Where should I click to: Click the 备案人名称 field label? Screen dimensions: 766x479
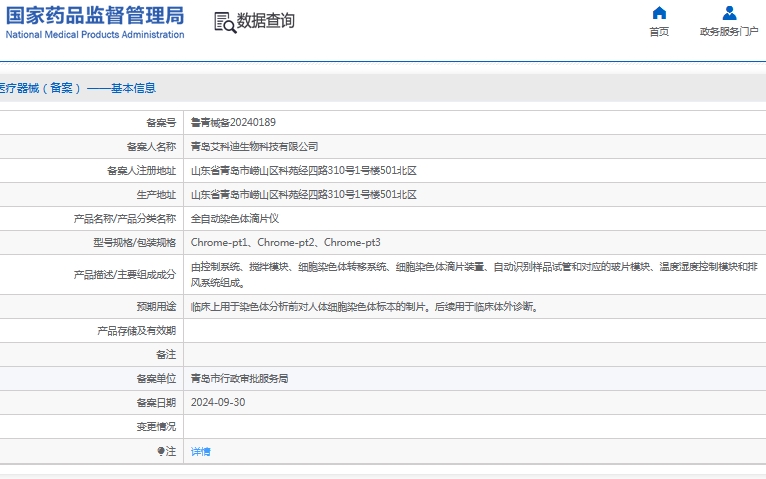tap(151, 146)
